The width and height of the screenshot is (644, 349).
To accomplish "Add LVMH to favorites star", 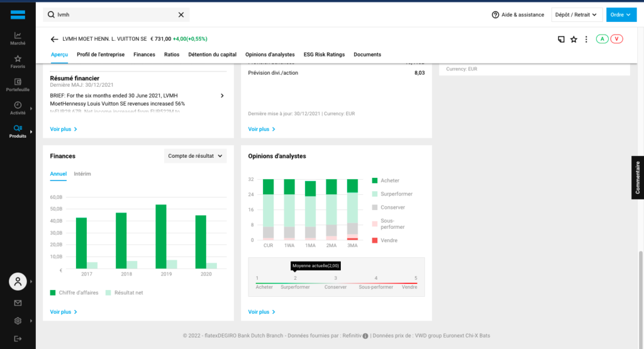I will (574, 39).
